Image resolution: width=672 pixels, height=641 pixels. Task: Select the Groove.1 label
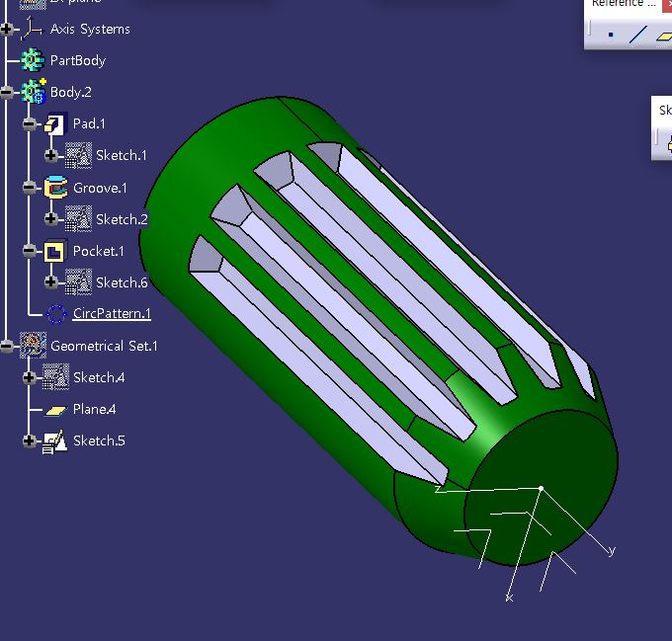pyautogui.click(x=100, y=188)
